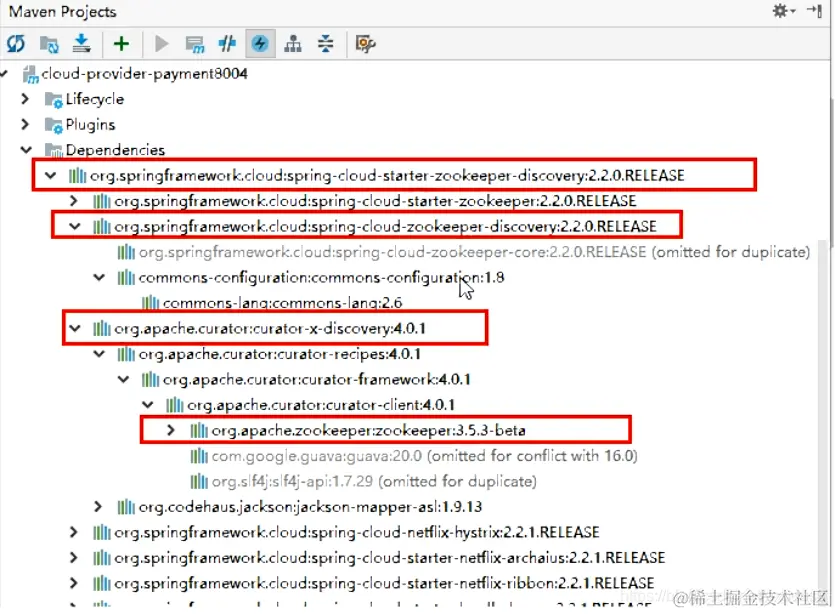This screenshot has width=835, height=614.
Task: Expand the Lifecycle node
Action: tap(24, 99)
